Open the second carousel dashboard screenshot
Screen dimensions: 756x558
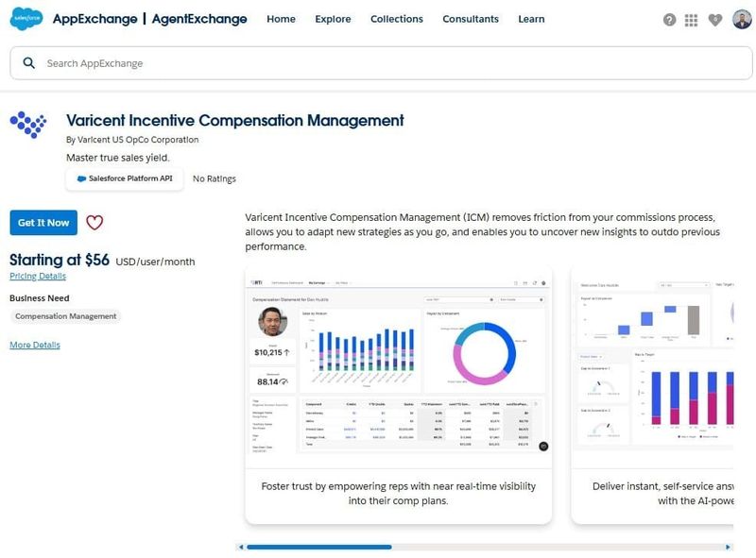[x=652, y=366]
